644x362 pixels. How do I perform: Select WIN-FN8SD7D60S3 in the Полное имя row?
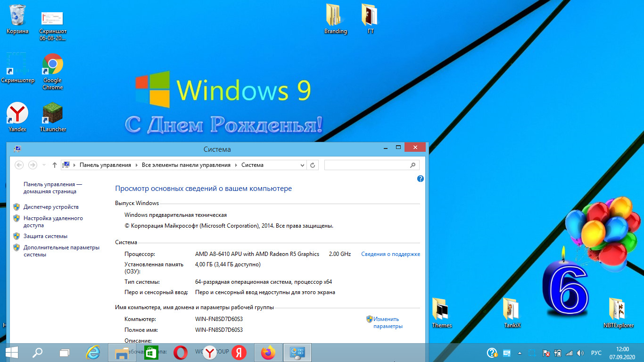coord(219,330)
